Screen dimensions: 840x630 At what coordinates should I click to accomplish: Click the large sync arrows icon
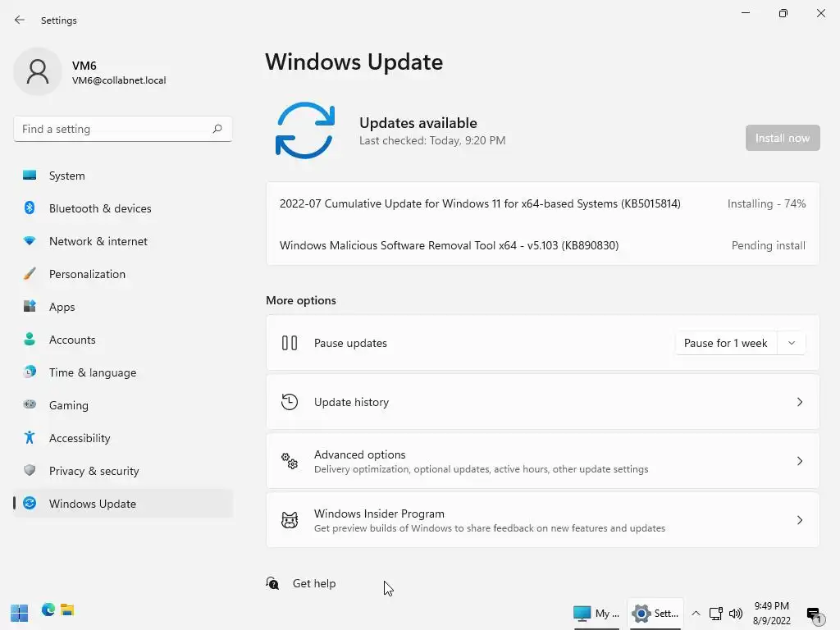coord(305,130)
